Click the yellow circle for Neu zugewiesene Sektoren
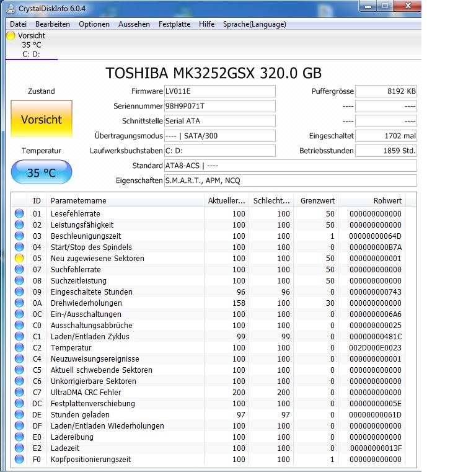The height and width of the screenshot is (472, 476). [19, 258]
